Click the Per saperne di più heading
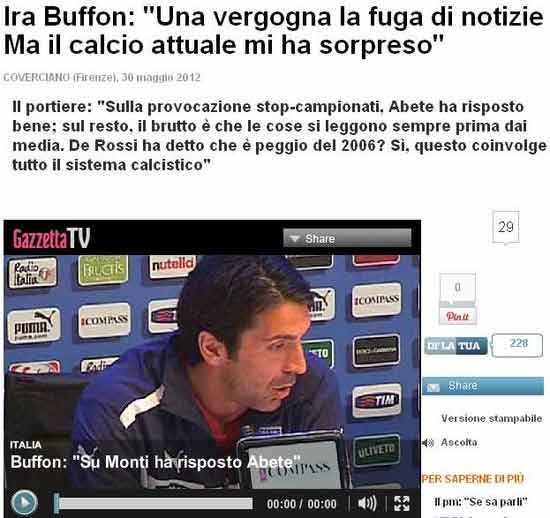Screen dimensions: 550x518 (474, 479)
